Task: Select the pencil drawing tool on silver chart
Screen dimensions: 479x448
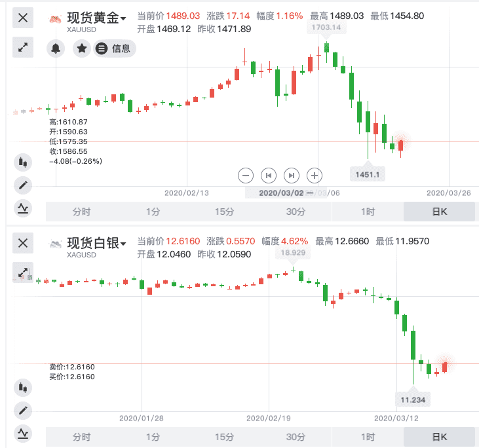Action: 23,411
